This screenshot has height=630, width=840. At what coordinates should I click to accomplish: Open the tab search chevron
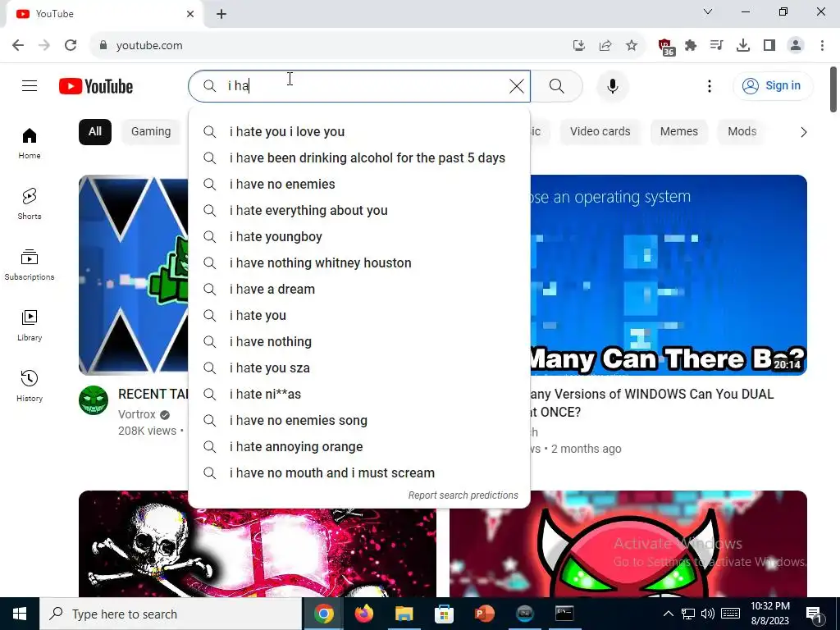click(708, 11)
